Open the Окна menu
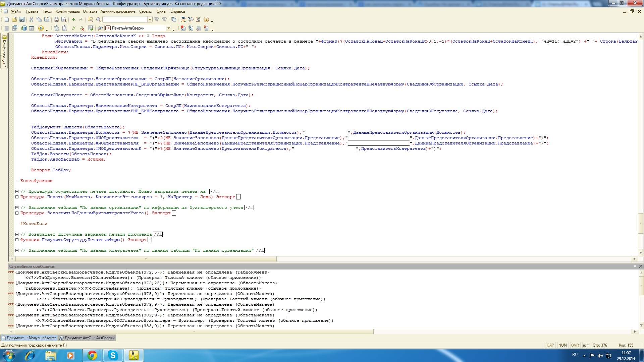Viewport: 644px width, 362px height. [161, 11]
